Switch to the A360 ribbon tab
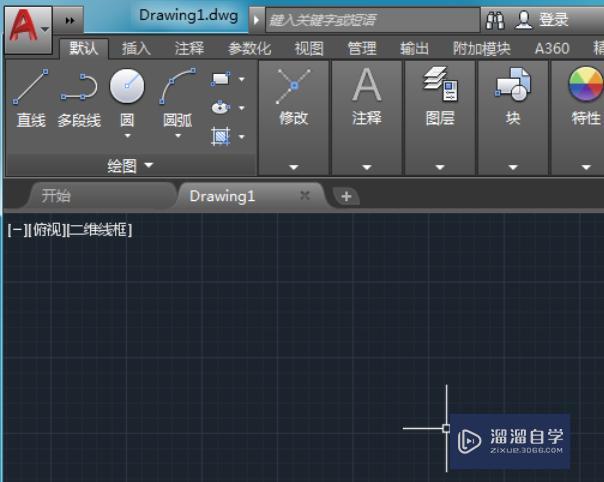 552,49
